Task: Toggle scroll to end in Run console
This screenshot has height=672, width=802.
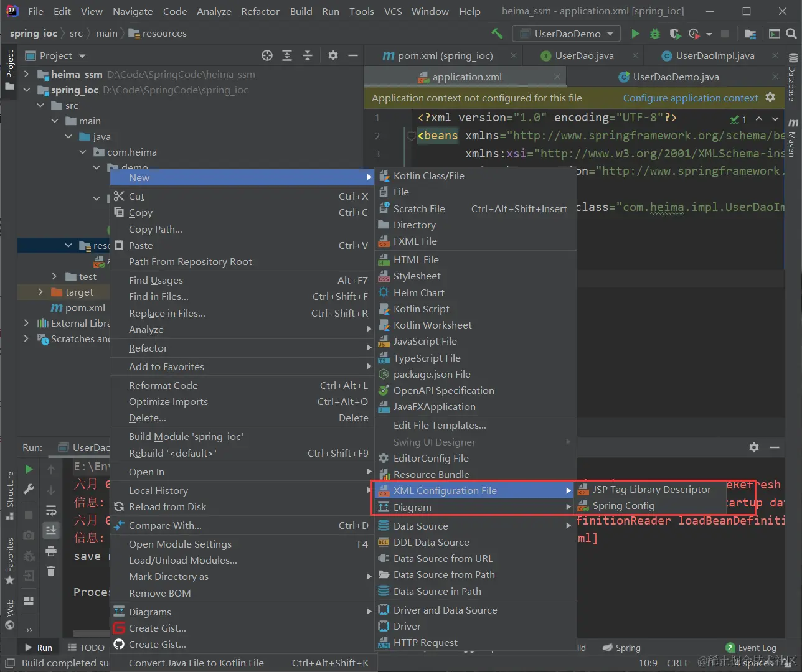Action: click(51, 530)
